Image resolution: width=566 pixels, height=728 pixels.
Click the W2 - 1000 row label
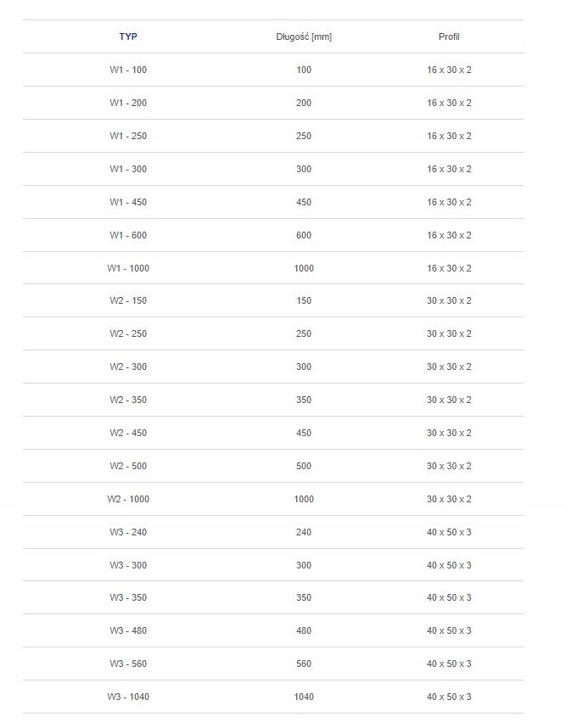127,499
